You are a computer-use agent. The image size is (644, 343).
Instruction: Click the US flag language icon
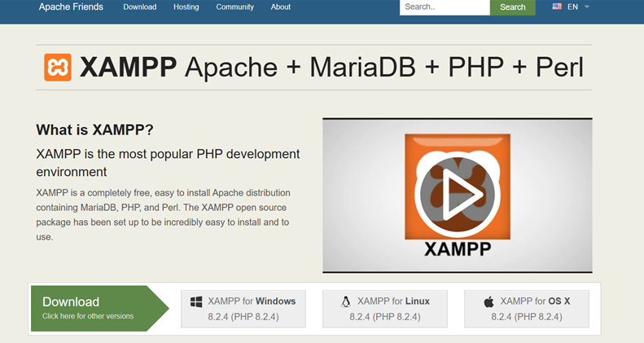[x=557, y=7]
